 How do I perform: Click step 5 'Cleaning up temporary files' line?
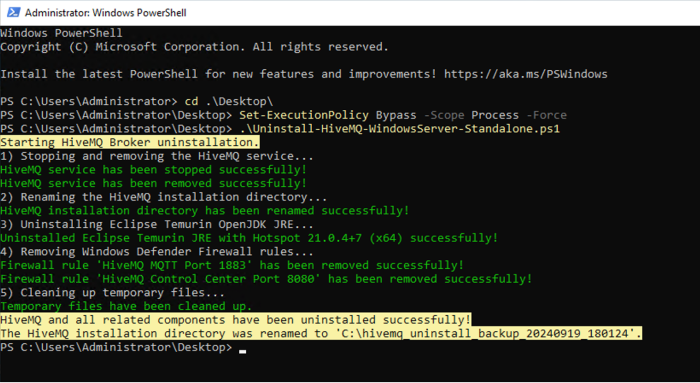tap(112, 293)
